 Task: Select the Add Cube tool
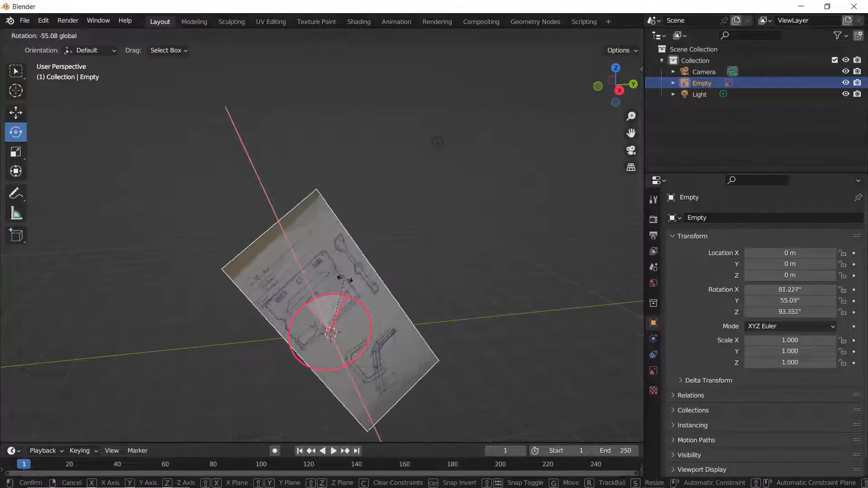click(x=16, y=235)
